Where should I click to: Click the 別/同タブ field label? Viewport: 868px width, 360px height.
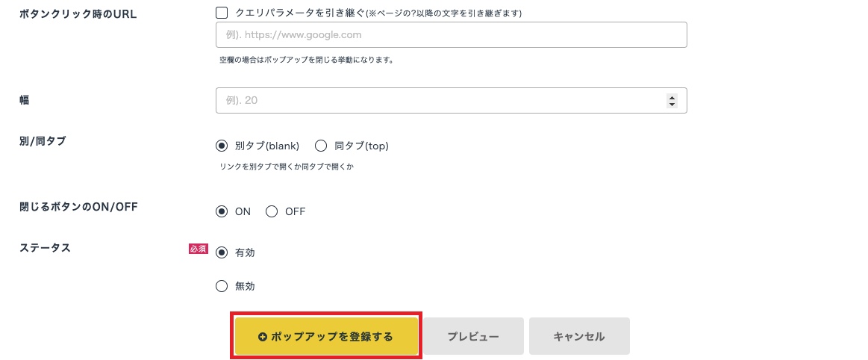[43, 141]
